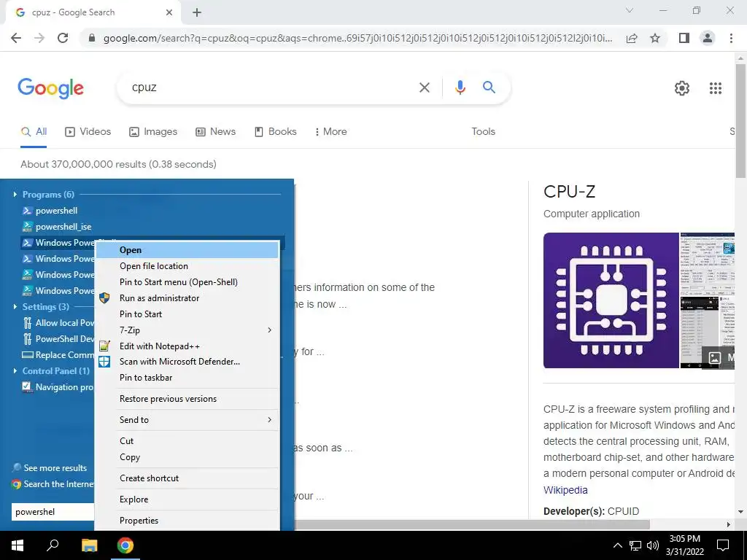Expand the 7-Zip submenu
The width and height of the screenshot is (747, 560).
[x=187, y=330]
